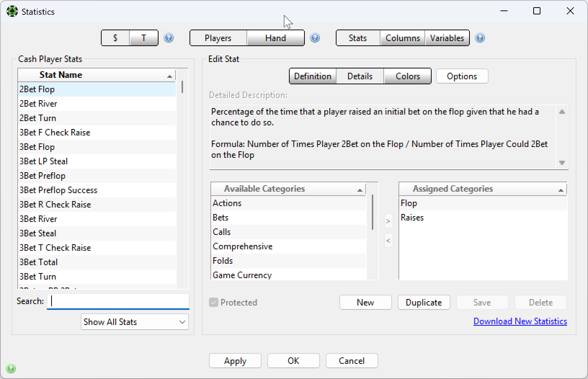The width and height of the screenshot is (588, 379).
Task: Click the move-right arrow to assign category
Action: (388, 221)
